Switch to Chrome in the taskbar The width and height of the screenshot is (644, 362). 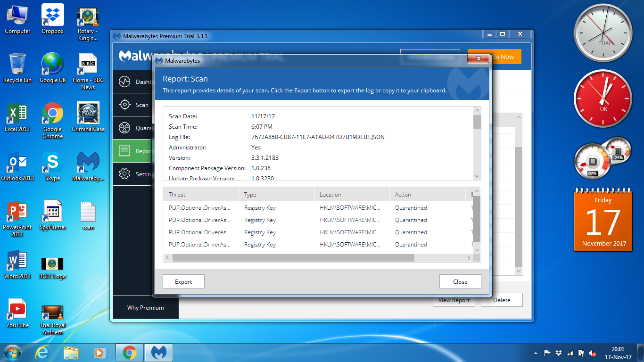[x=130, y=353]
